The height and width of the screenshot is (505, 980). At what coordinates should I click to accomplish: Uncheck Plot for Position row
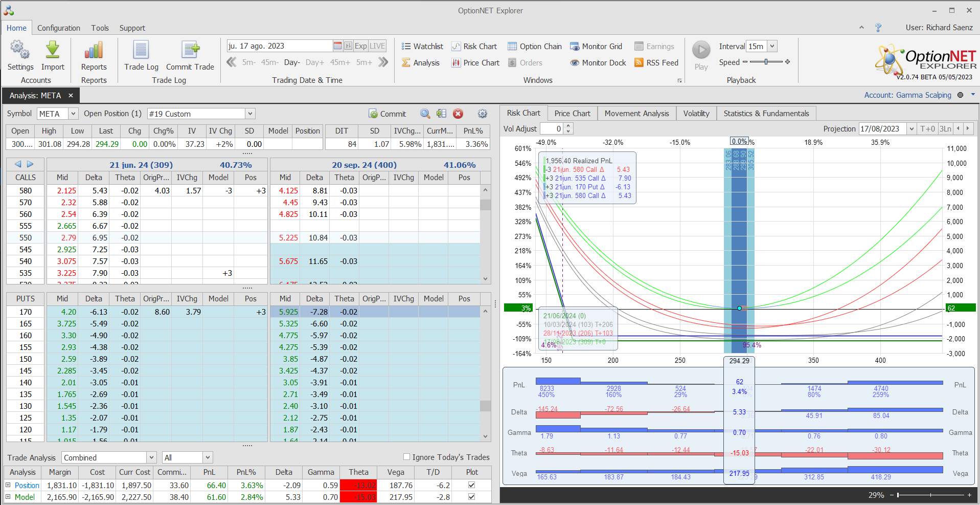tap(471, 485)
